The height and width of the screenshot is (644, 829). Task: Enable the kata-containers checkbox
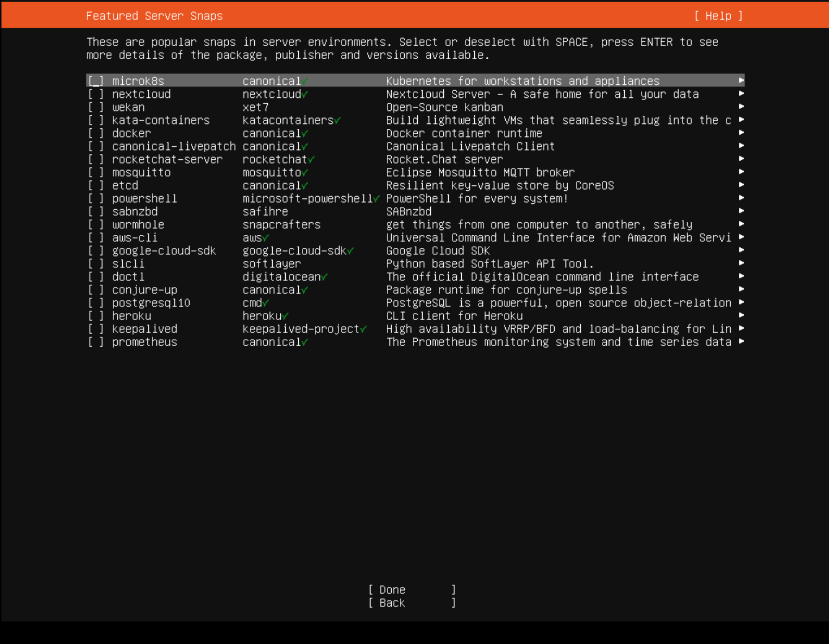click(96, 120)
